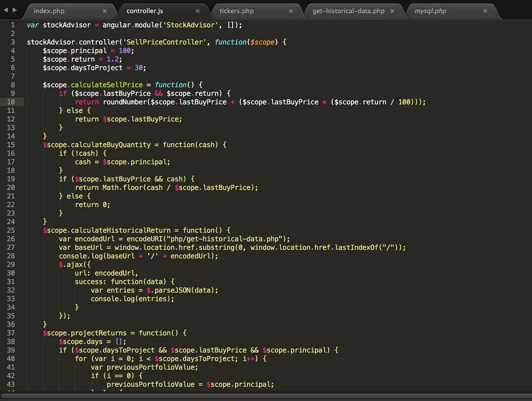Click line number 43 in gutter
The width and height of the screenshot is (532, 401).
click(11, 384)
